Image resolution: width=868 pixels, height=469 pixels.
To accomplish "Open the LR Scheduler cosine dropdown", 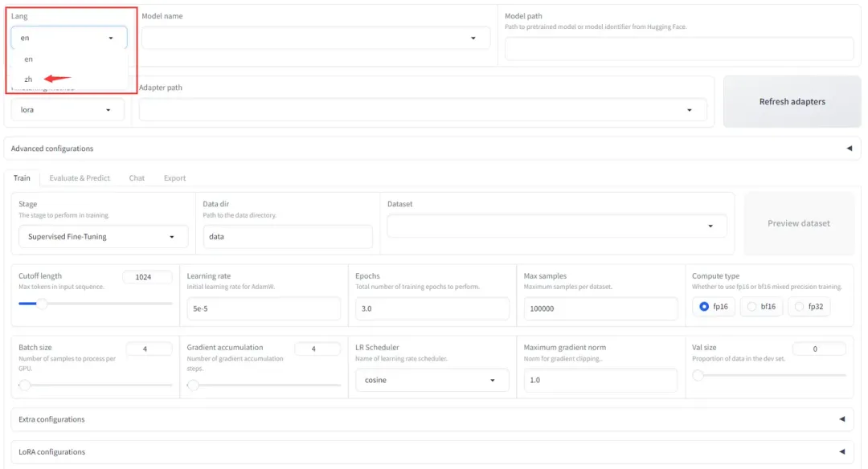I will pos(432,380).
